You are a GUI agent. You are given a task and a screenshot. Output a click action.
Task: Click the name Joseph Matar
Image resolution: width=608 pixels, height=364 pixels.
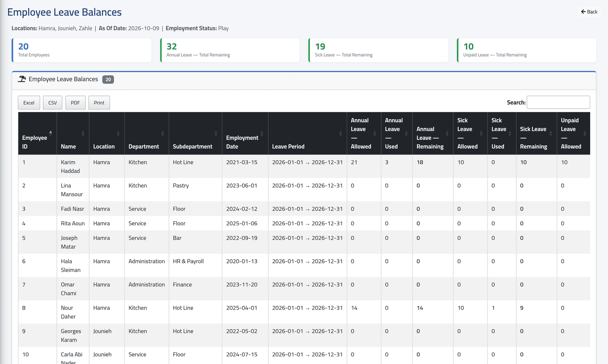click(x=69, y=242)
